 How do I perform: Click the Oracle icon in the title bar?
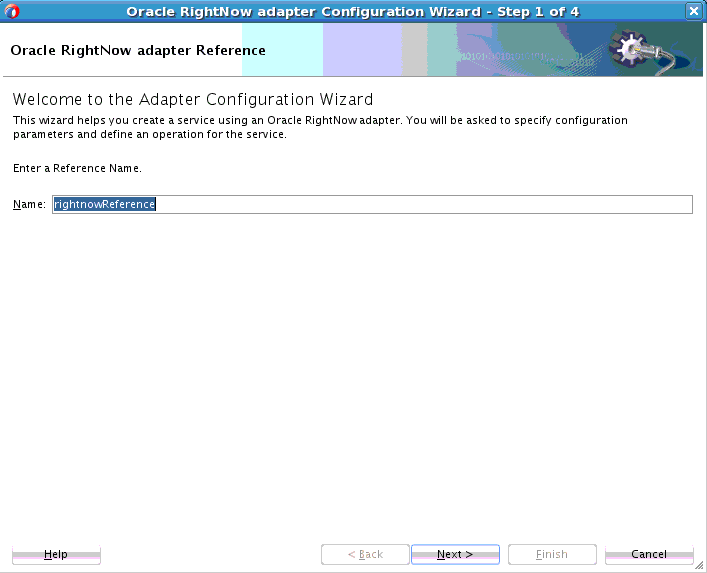[12, 11]
